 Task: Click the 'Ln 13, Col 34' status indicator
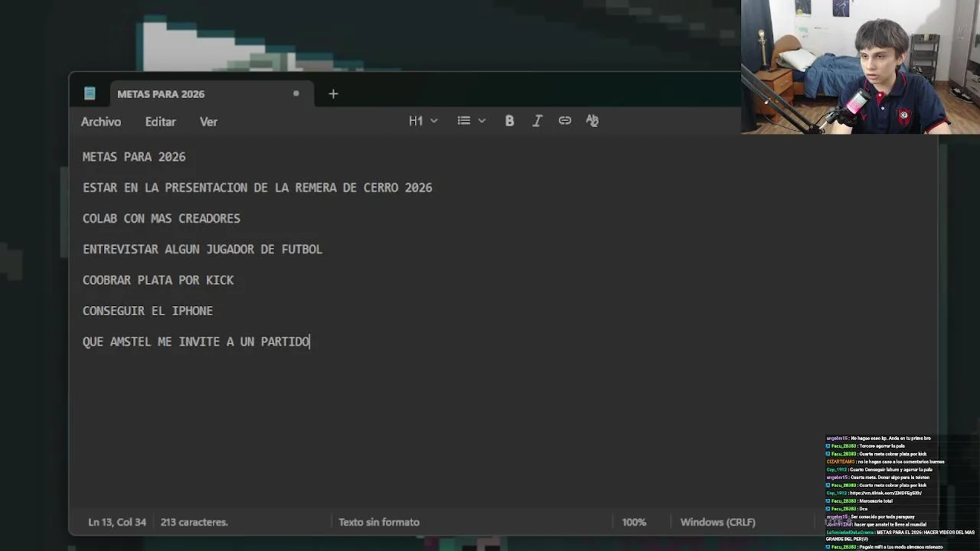(x=117, y=522)
